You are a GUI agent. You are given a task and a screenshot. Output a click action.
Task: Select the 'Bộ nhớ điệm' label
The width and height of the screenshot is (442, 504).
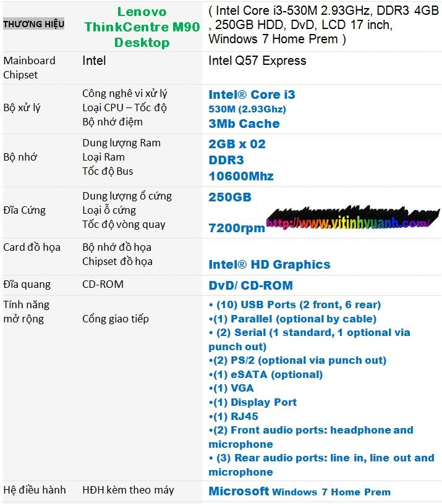113,122
